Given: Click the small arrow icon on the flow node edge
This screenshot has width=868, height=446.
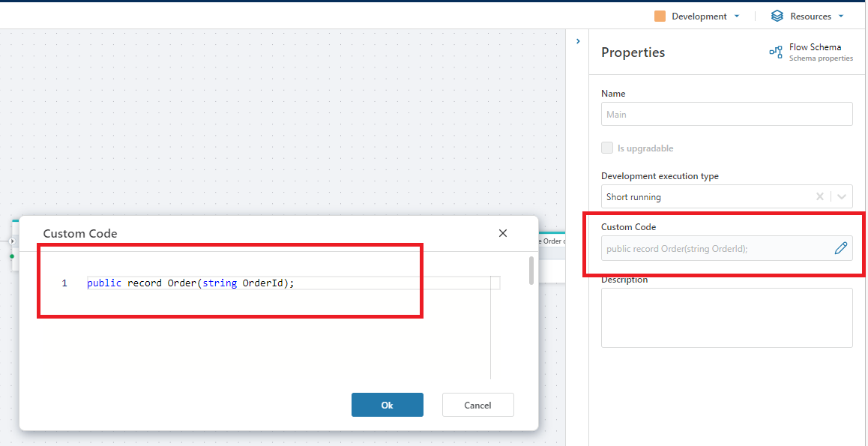Looking at the screenshot, I should pos(12,241).
